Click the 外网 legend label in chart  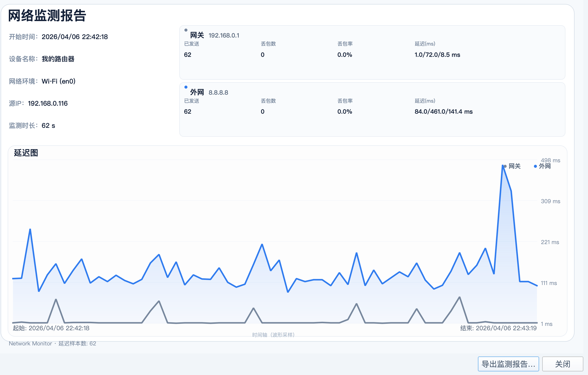(545, 166)
